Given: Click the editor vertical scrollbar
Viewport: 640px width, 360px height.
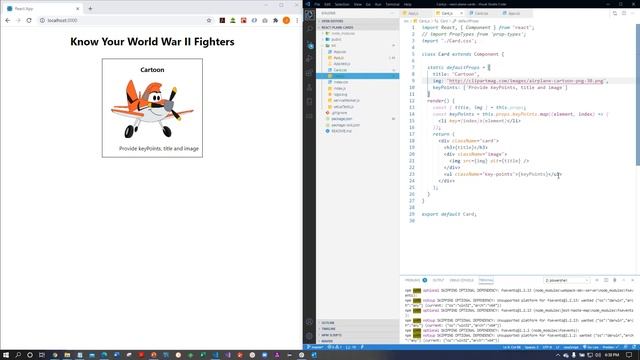Looking at the screenshot, I should [x=638, y=95].
